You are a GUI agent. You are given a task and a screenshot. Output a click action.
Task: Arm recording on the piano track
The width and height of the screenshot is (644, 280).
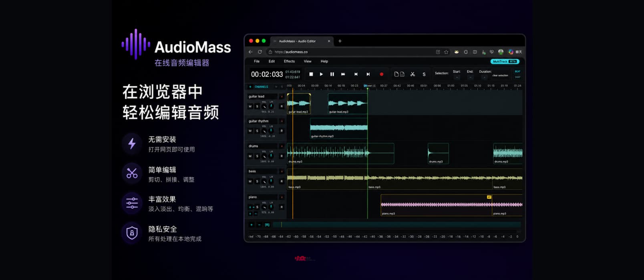282,207
